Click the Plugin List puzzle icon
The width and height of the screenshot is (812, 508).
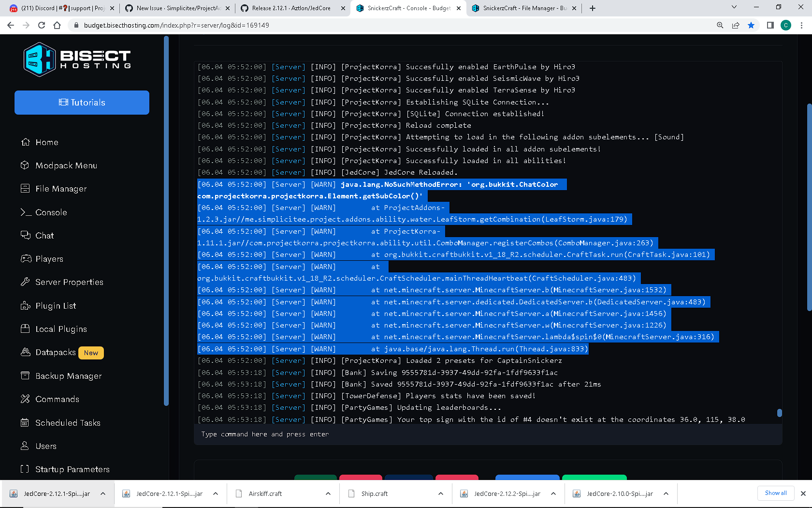(x=25, y=305)
